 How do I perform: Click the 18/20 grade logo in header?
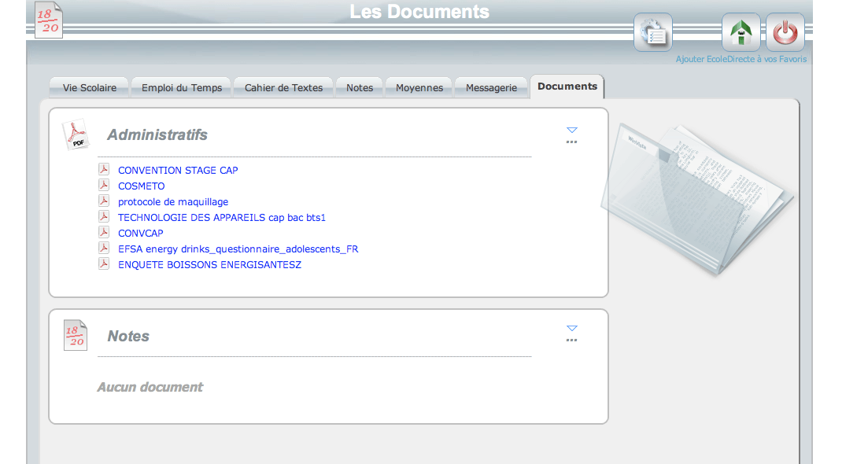tap(49, 20)
